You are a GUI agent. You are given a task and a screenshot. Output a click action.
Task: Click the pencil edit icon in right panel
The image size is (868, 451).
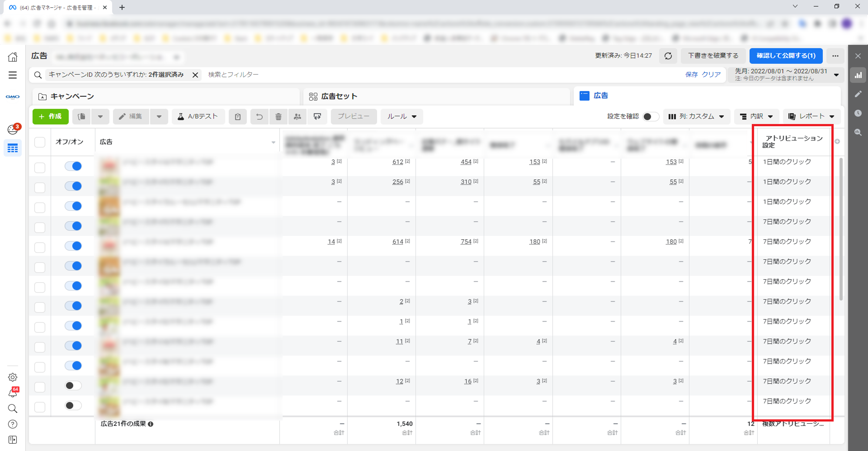point(858,94)
